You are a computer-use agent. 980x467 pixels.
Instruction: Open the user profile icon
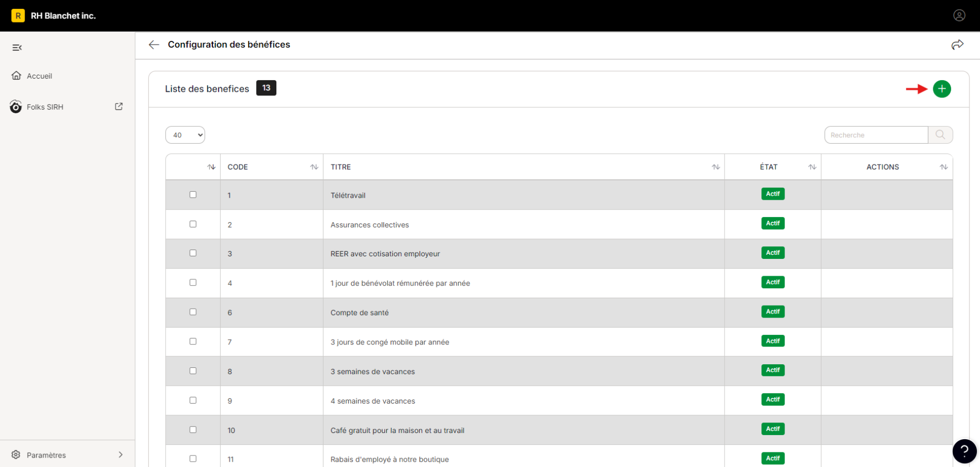point(959,15)
